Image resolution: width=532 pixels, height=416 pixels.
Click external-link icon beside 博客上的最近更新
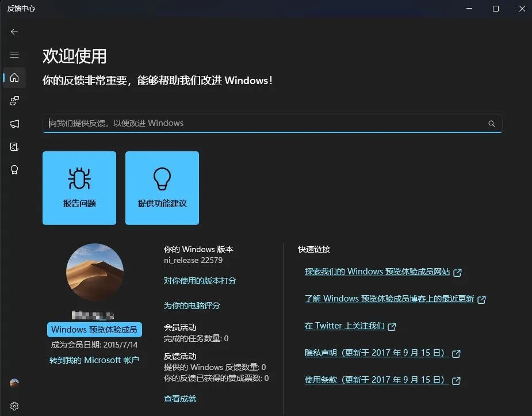tap(481, 300)
